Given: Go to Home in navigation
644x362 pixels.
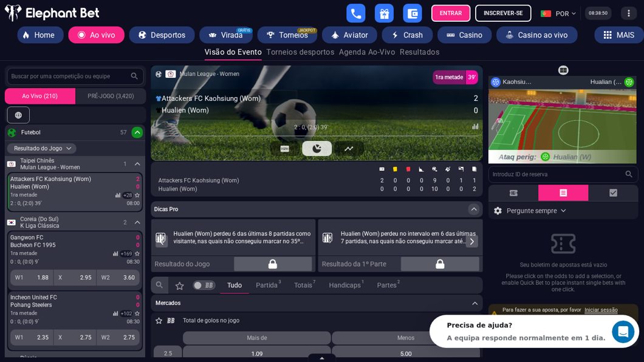Looking at the screenshot, I should (x=40, y=35).
